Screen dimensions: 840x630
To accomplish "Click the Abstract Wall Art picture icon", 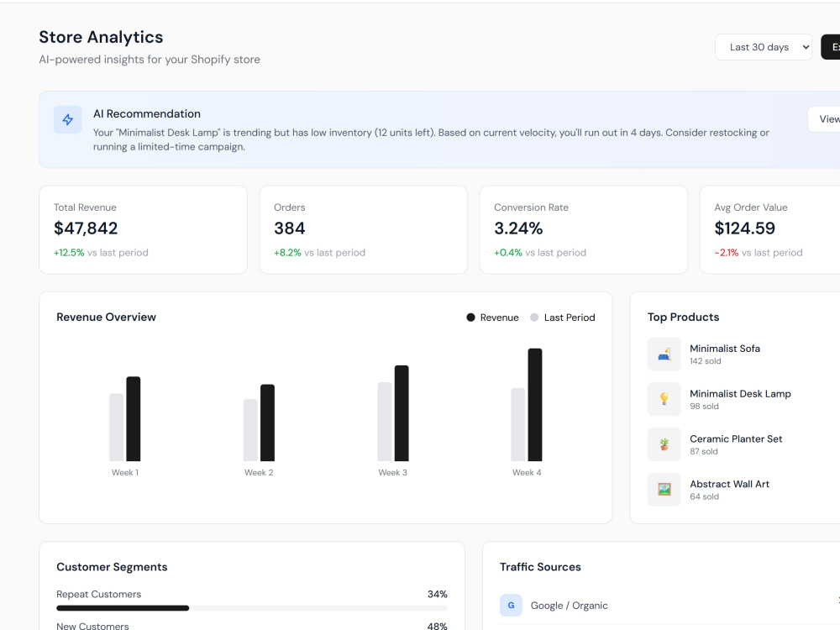I will 664,489.
